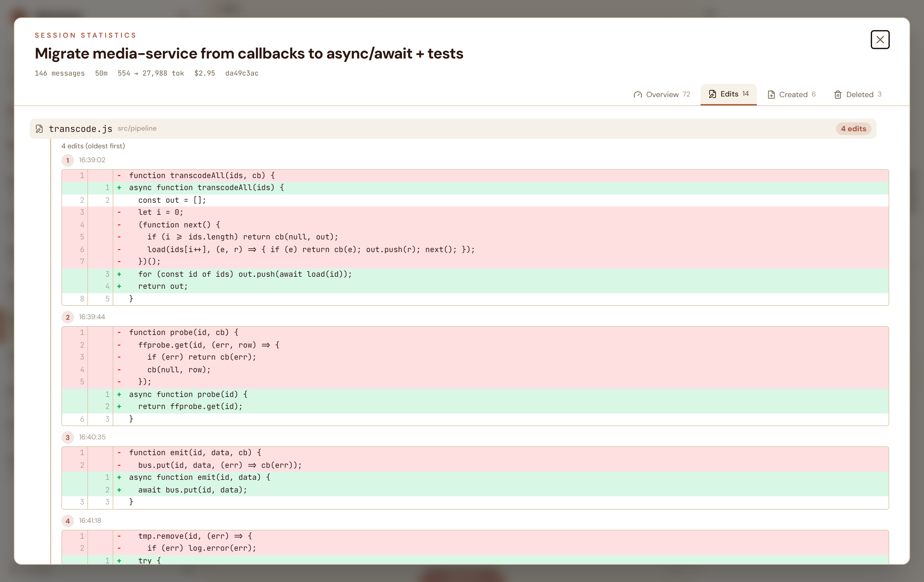Click timestamp 16:40:35
924x582 pixels.
92,437
